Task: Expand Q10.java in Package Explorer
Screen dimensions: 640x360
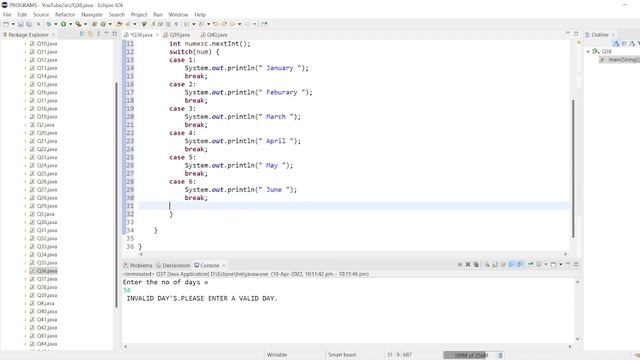Action: click(25, 44)
